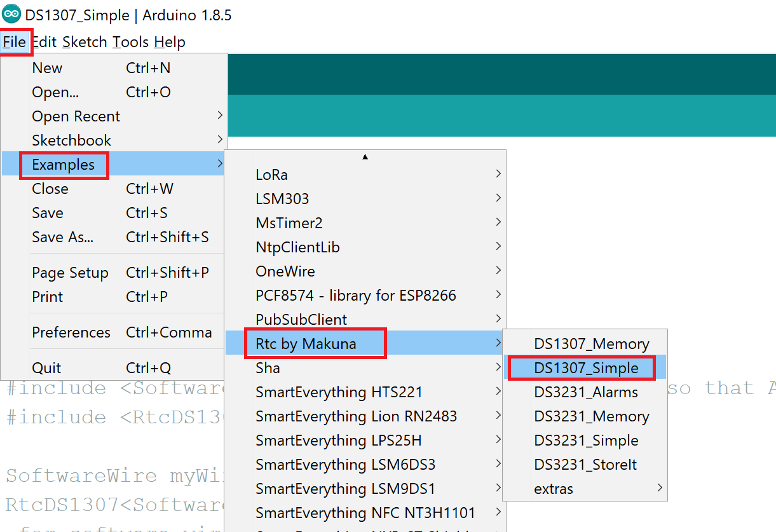The image size is (776, 532).
Task: Select Open... in the File menu
Action: [114, 92]
